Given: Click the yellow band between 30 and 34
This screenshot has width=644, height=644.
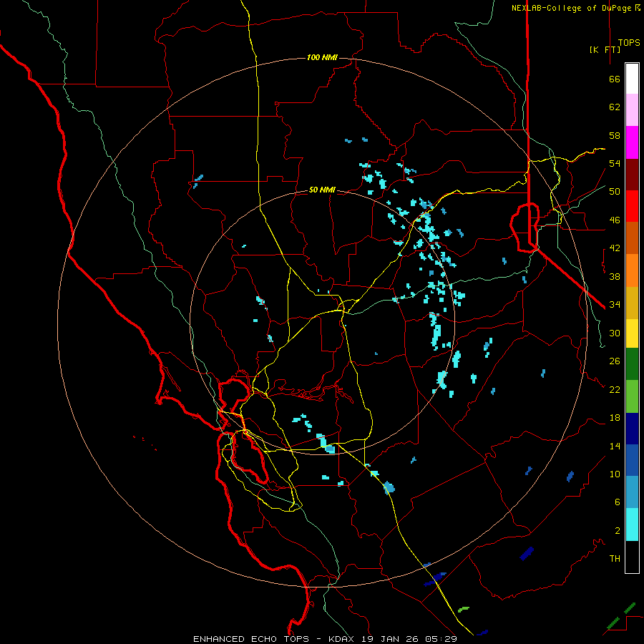Looking at the screenshot, I should click(632, 333).
